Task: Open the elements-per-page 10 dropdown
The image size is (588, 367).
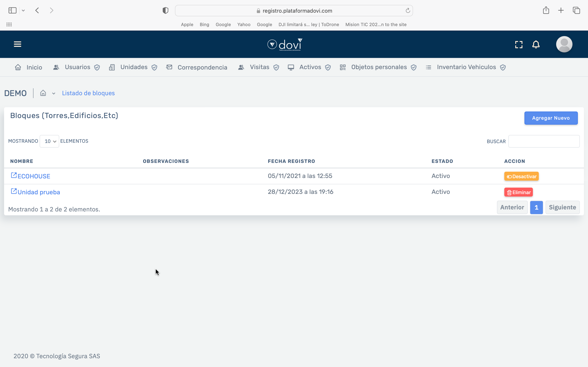Action: (49, 141)
